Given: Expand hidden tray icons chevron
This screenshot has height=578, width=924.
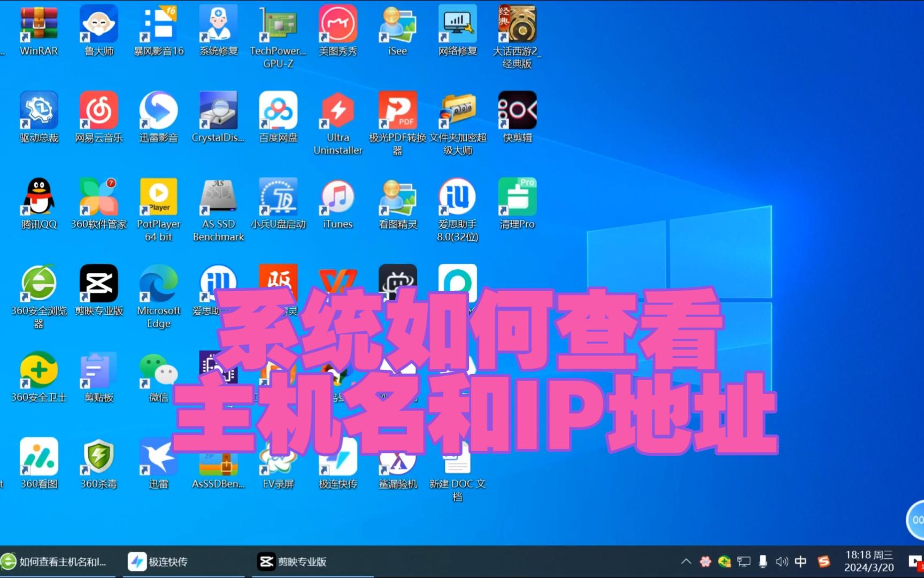Looking at the screenshot, I should (686, 561).
